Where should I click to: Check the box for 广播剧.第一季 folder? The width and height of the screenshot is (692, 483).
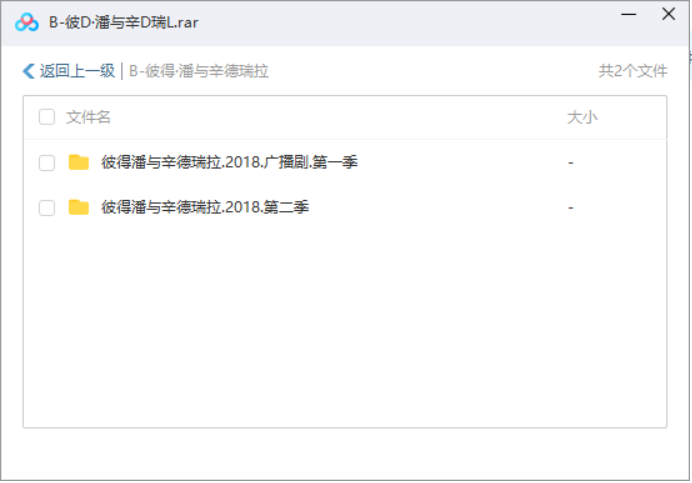[47, 163]
